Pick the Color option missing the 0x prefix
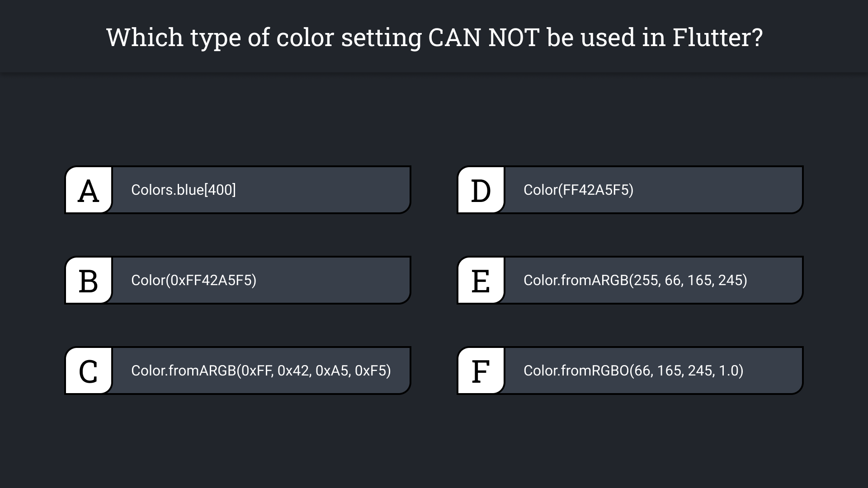This screenshot has height=488, width=868. (578, 190)
